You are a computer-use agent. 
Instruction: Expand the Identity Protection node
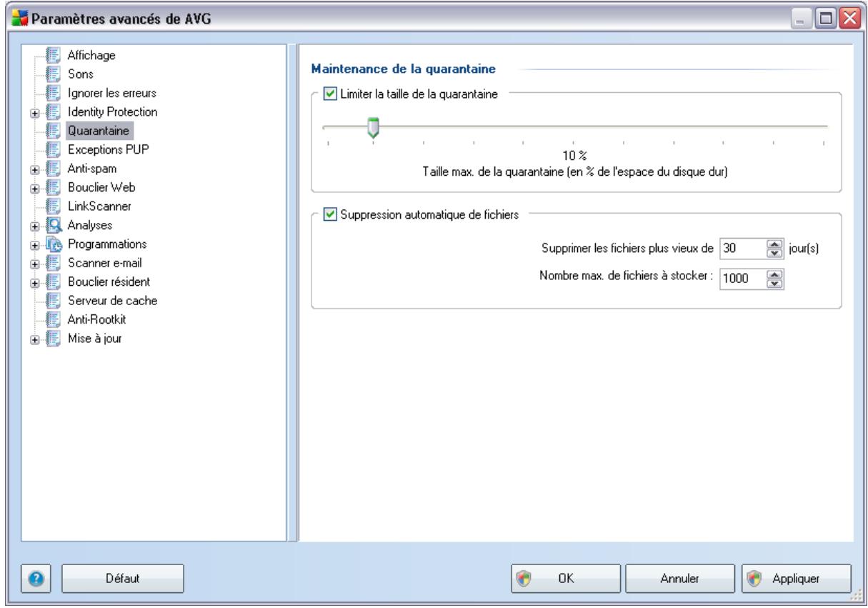(35, 112)
